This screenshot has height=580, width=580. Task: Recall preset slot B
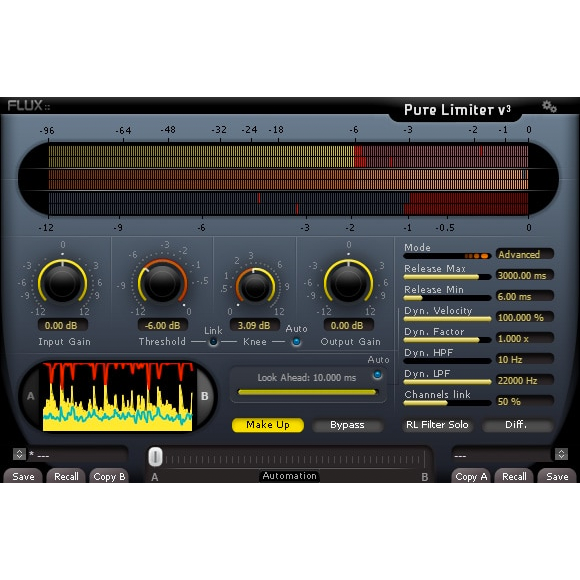coord(514,476)
